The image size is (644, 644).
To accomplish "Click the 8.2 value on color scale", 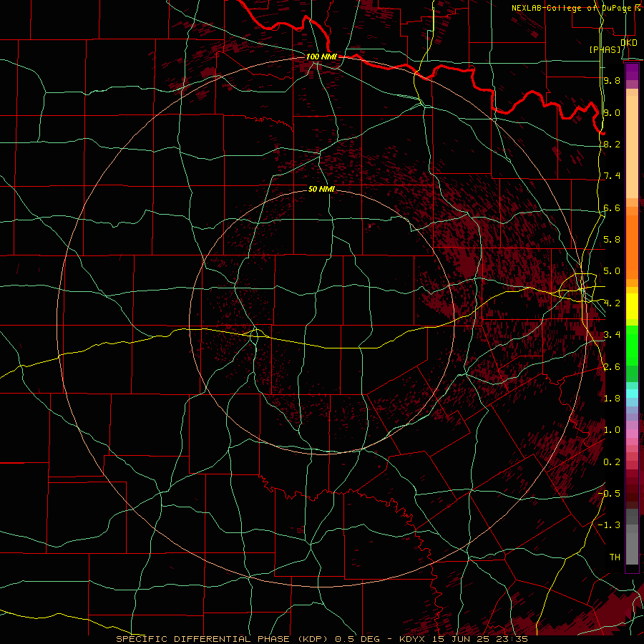I will coord(612,144).
